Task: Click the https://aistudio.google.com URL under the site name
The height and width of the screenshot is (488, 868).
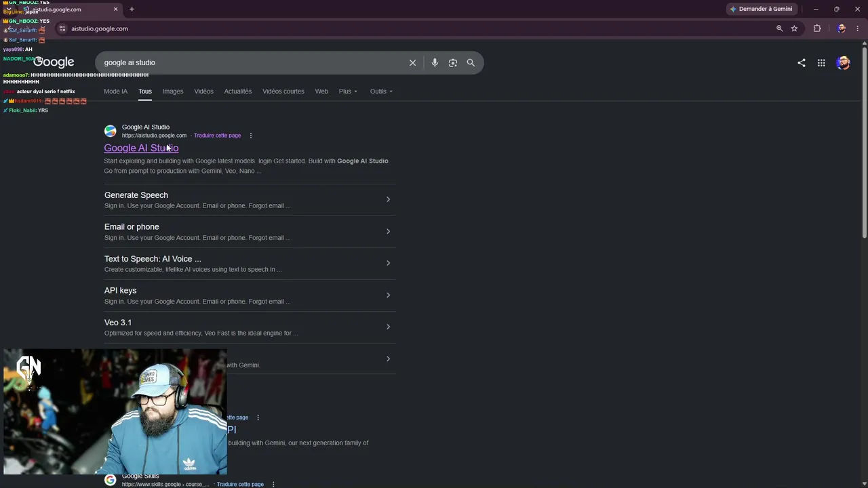Action: pos(154,136)
